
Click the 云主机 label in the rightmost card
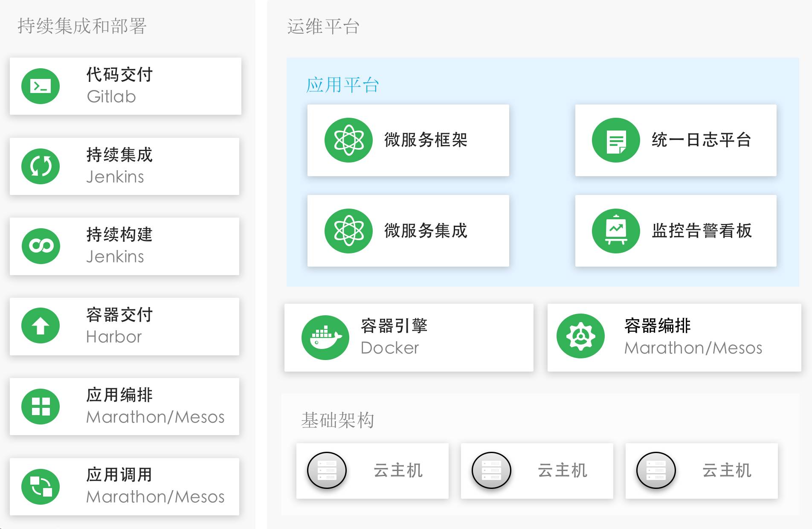pyautogui.click(x=727, y=471)
